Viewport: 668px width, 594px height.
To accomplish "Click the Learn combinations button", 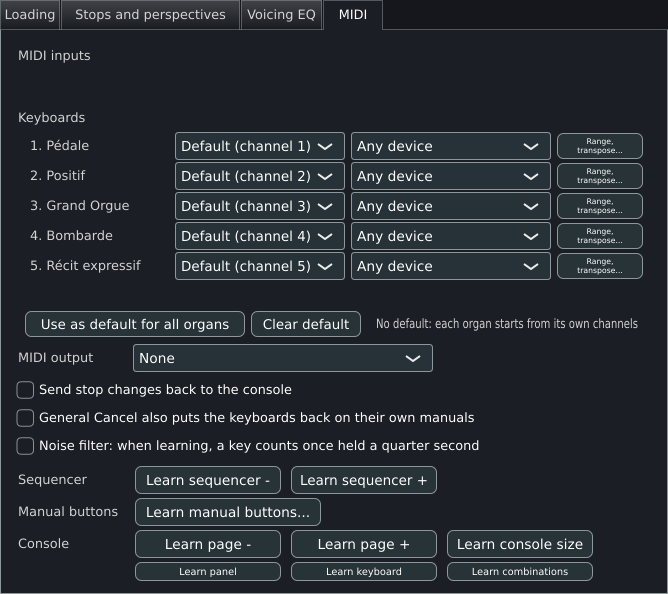I will coord(520,571).
